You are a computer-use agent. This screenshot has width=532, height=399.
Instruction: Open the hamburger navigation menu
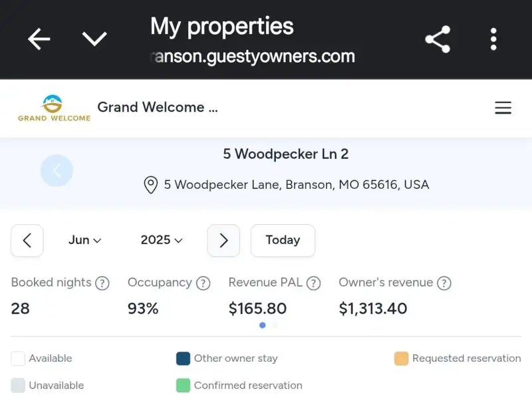pyautogui.click(x=503, y=108)
